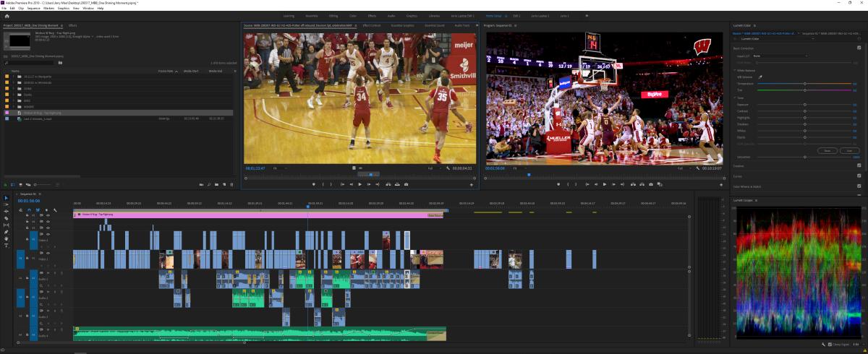
Task: Select the Type tool
Action: coord(7,246)
